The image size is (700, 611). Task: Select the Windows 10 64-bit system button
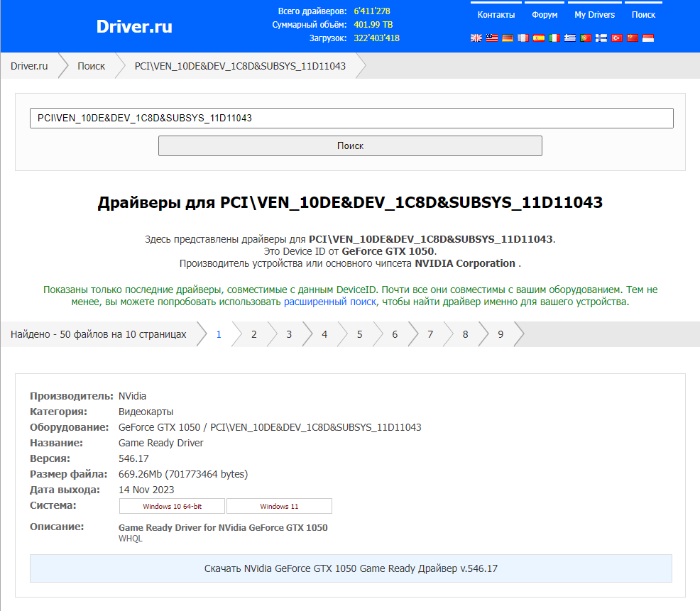(x=172, y=506)
